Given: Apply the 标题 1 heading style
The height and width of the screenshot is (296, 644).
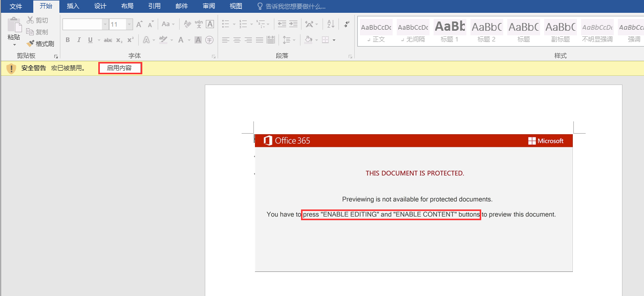Looking at the screenshot, I should coord(449,32).
